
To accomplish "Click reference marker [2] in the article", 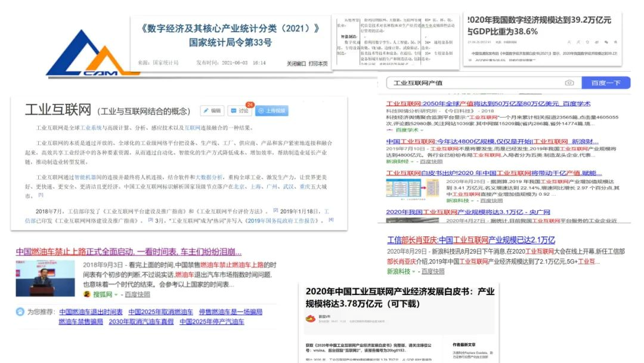I will coord(275,210).
